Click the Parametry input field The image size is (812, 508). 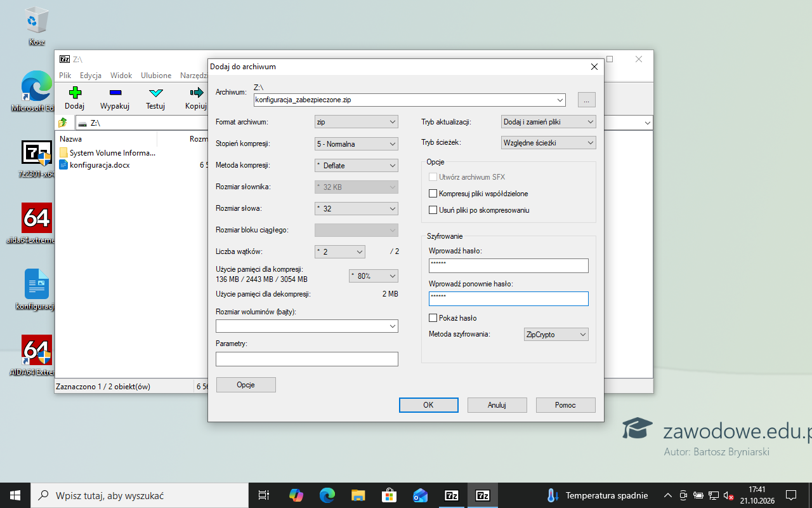point(307,359)
